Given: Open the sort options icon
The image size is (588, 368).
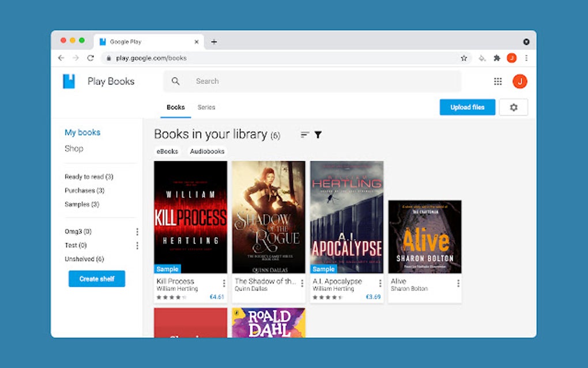Looking at the screenshot, I should (x=304, y=134).
